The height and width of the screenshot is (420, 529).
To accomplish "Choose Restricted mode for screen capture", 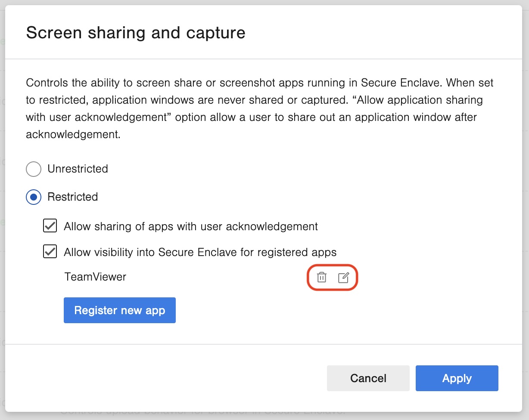I will pos(33,197).
